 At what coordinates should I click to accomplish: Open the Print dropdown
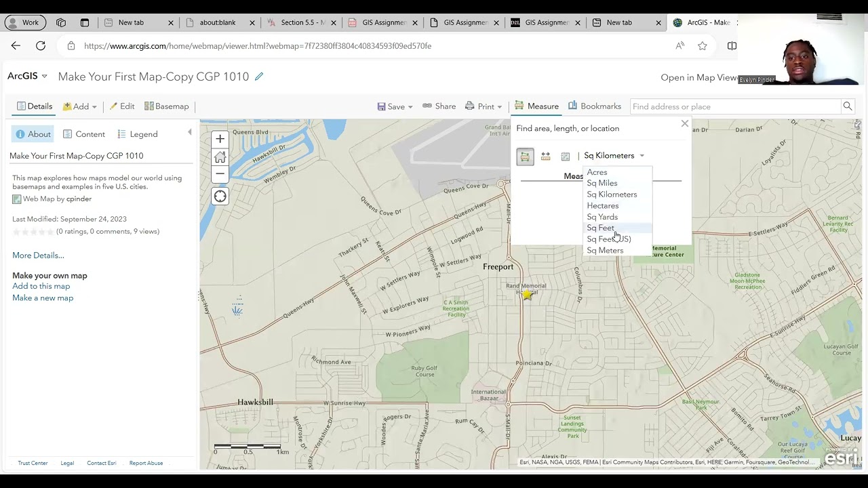pos(484,106)
